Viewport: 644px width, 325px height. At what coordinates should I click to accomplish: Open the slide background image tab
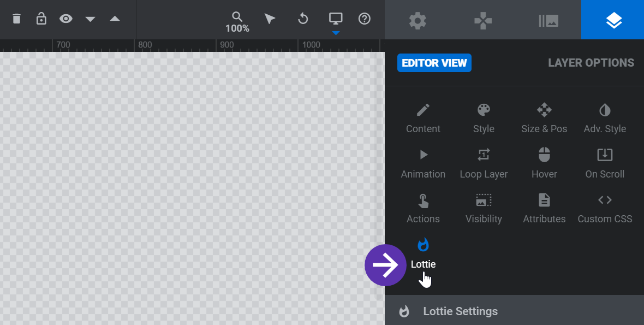[x=548, y=21]
